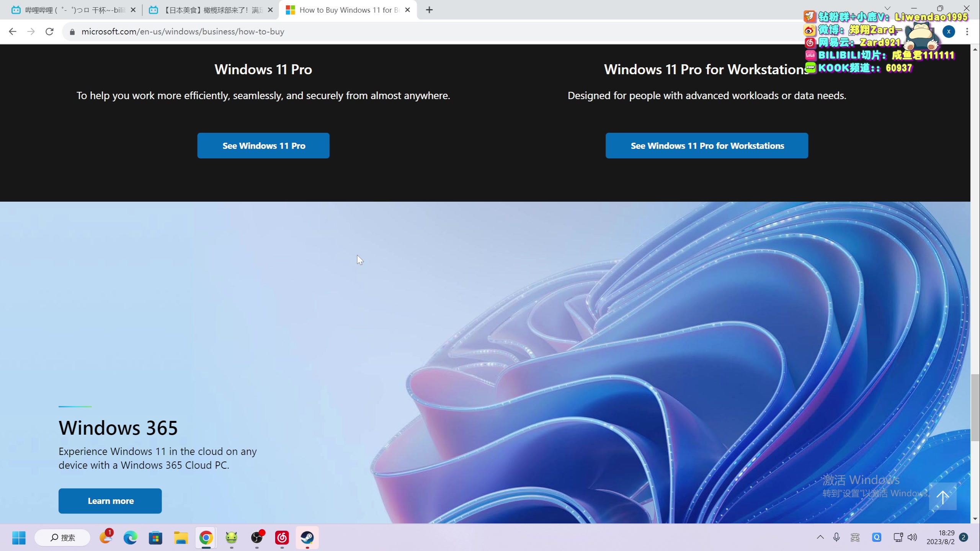Click See Windows 11 Pro button
The image size is (980, 551).
(x=263, y=146)
